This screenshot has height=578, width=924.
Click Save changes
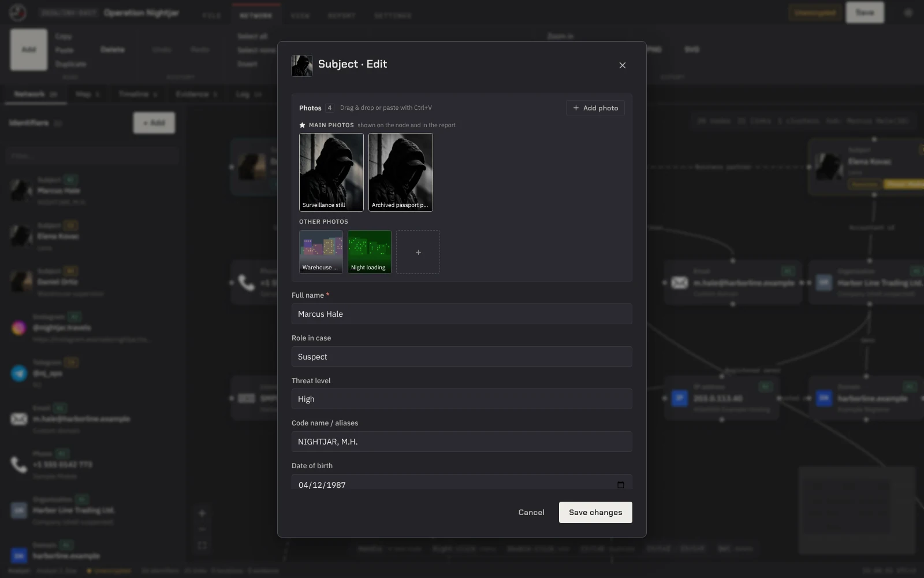point(595,513)
